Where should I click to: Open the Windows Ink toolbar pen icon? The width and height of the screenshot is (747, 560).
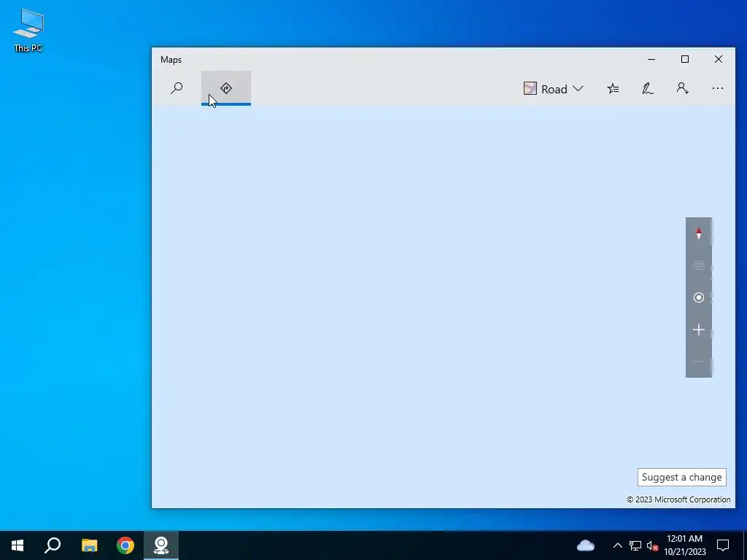tap(648, 88)
